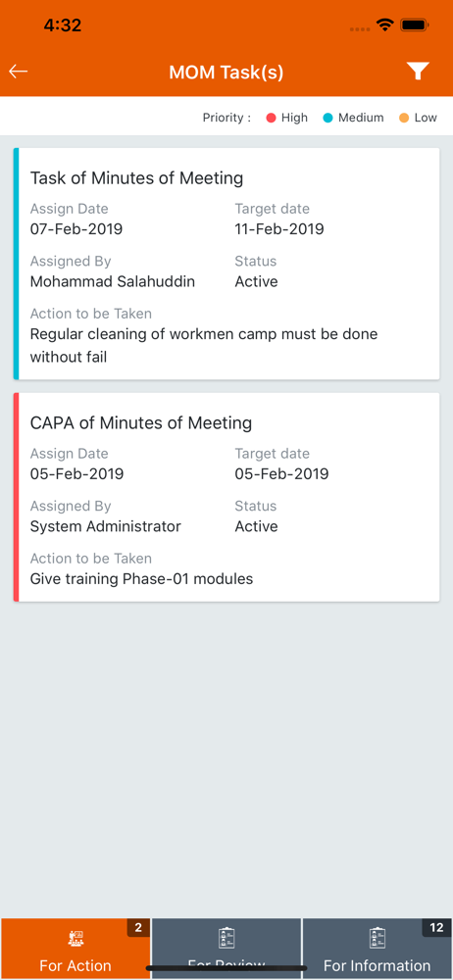The width and height of the screenshot is (453, 980).
Task: Open the filter funnel icon
Action: [418, 72]
